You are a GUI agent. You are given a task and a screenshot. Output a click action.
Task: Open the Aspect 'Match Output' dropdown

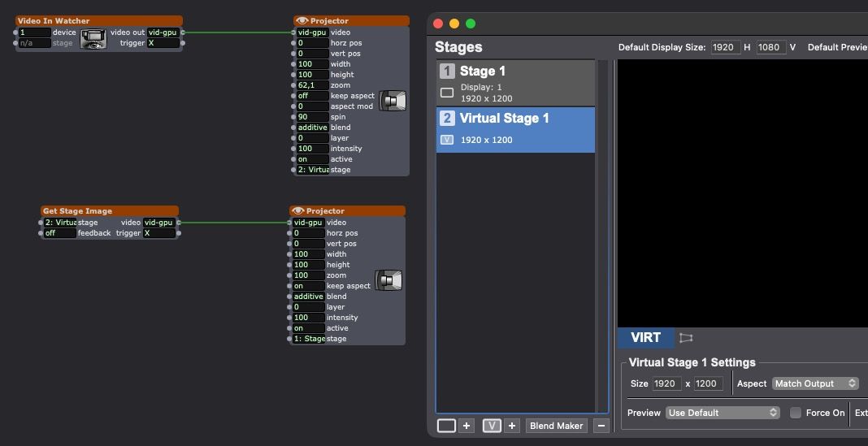pos(815,383)
